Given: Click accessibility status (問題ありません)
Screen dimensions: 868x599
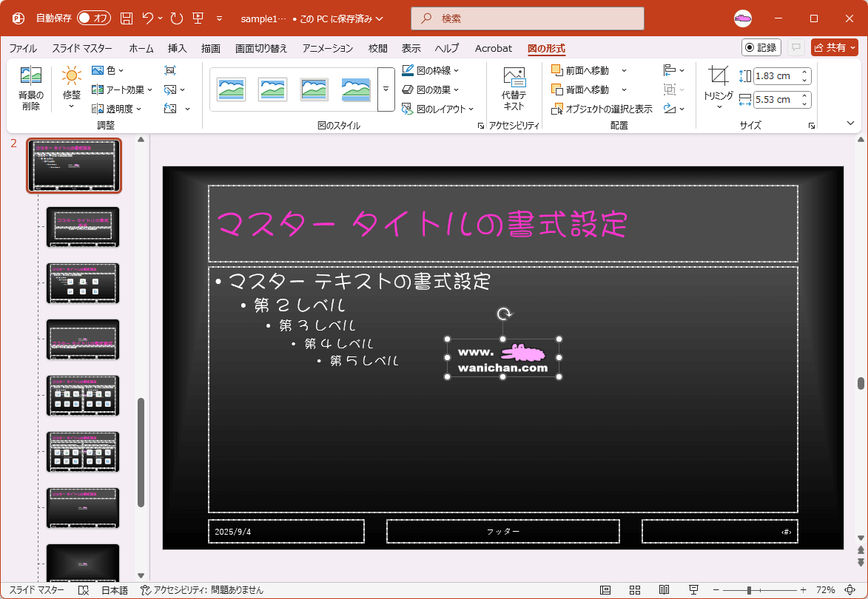Looking at the screenshot, I should [202, 590].
